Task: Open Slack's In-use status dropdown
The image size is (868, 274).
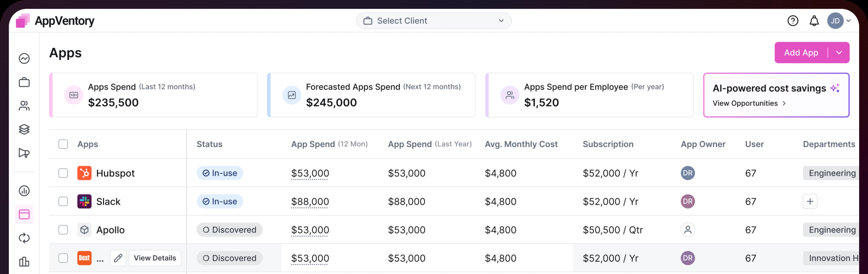Action: coord(220,201)
